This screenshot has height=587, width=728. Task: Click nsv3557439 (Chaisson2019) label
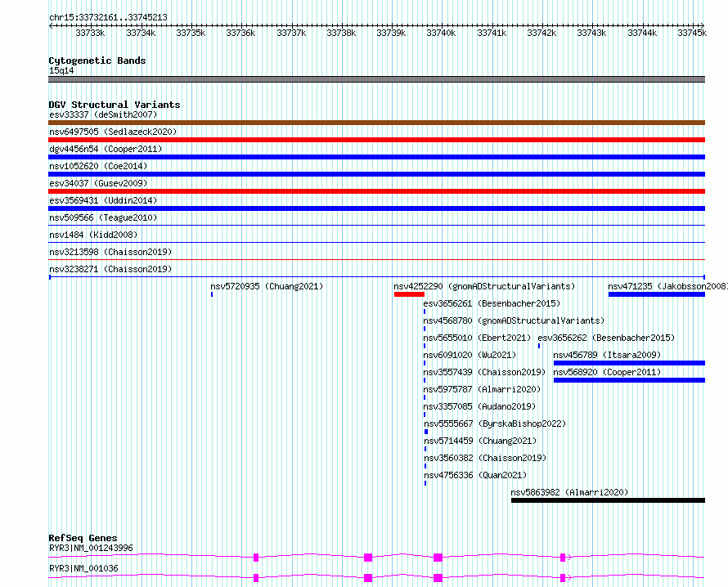tap(484, 372)
